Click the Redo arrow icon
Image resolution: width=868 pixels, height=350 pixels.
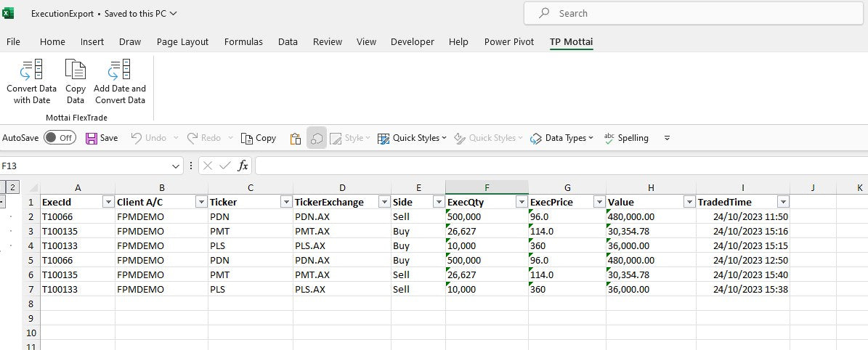click(192, 138)
